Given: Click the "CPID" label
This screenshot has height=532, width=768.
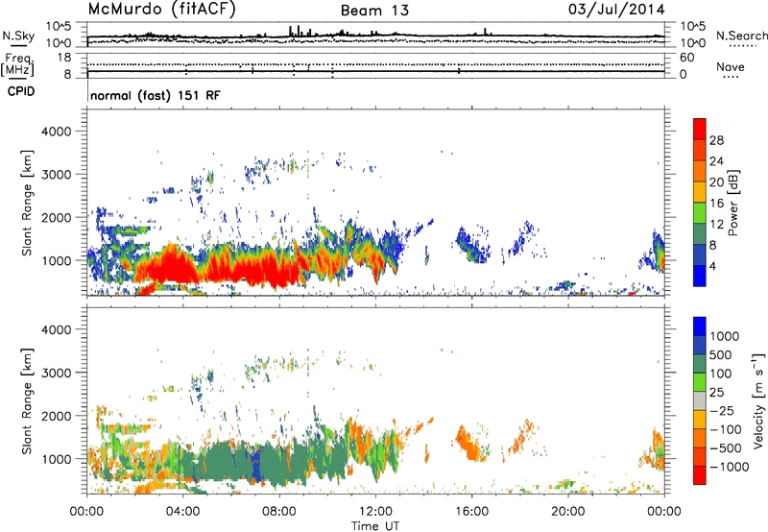Looking at the screenshot, I should click(21, 91).
